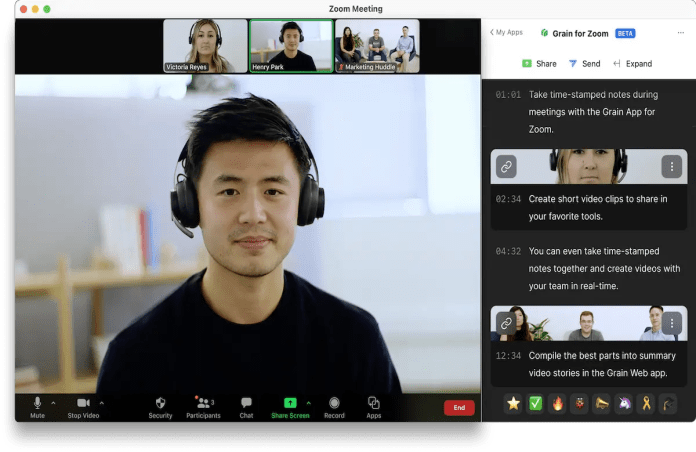Add the ladybug emoji reaction
696x452 pixels.
[580, 403]
